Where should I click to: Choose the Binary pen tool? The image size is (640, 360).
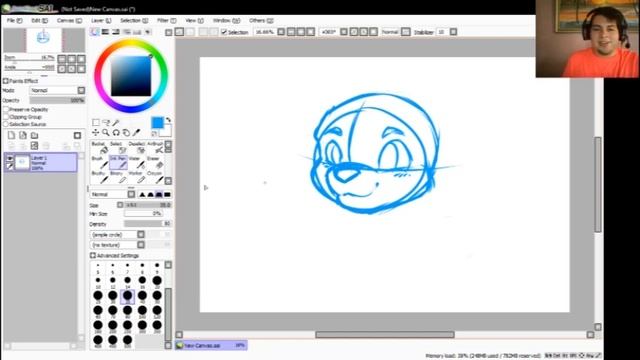pyautogui.click(x=118, y=177)
